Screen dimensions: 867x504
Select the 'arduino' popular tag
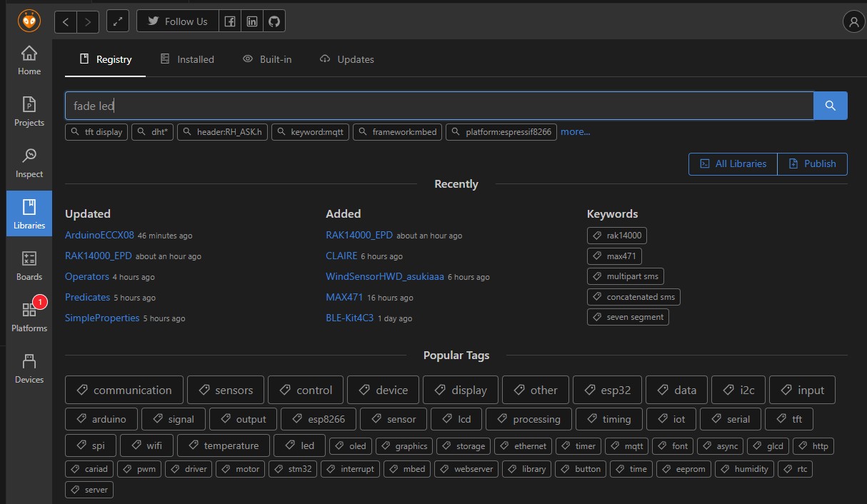tap(101, 419)
